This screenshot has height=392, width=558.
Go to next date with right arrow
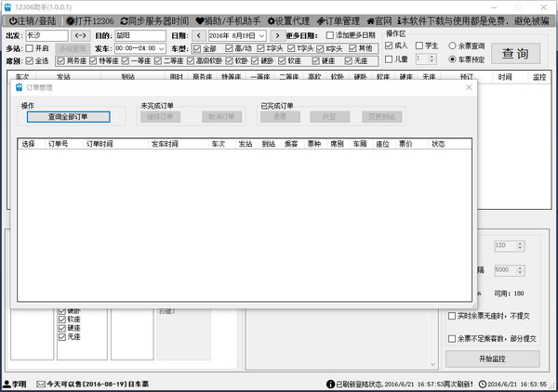coord(277,35)
